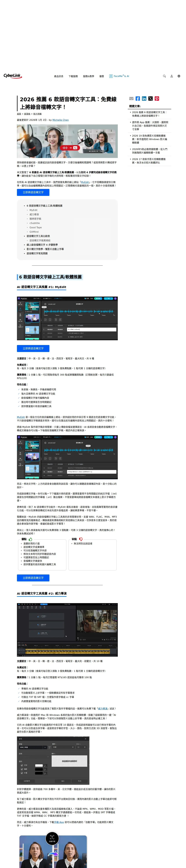Open the 威力導演 video editor screenshot
186x868 pixels.
[x=67, y=630]
